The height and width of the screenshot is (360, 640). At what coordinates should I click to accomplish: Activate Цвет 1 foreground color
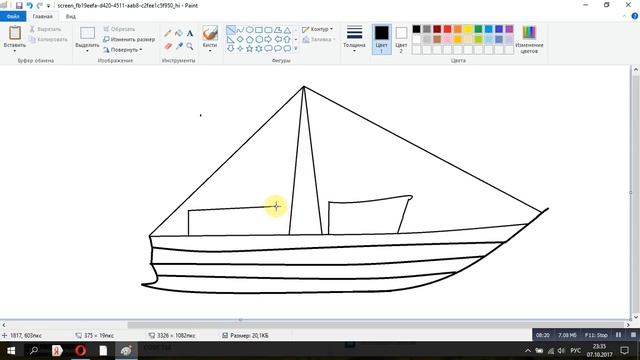382,39
